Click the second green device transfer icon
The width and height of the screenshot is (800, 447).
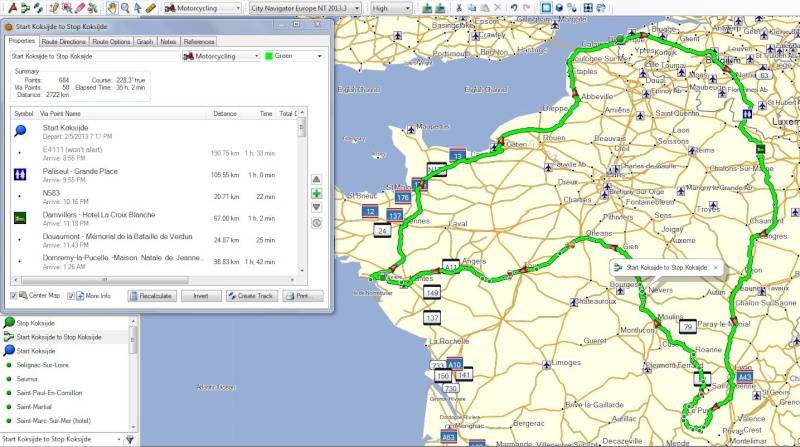point(439,8)
